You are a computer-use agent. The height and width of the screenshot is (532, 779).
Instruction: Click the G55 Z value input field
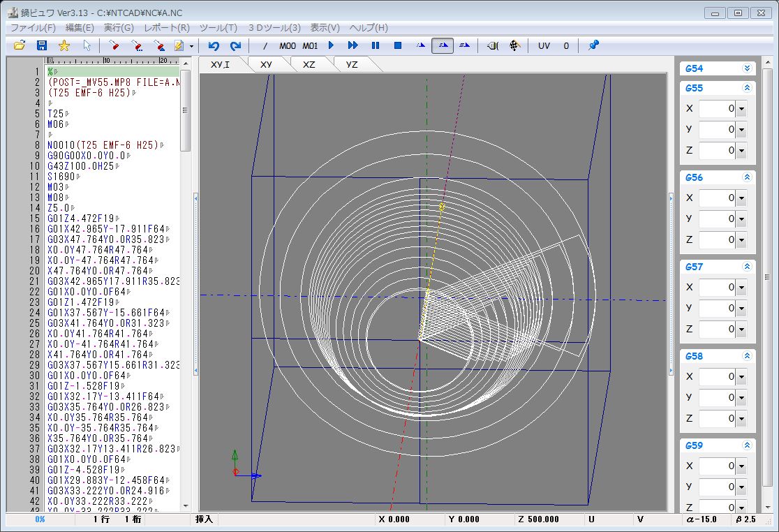pyautogui.click(x=718, y=151)
